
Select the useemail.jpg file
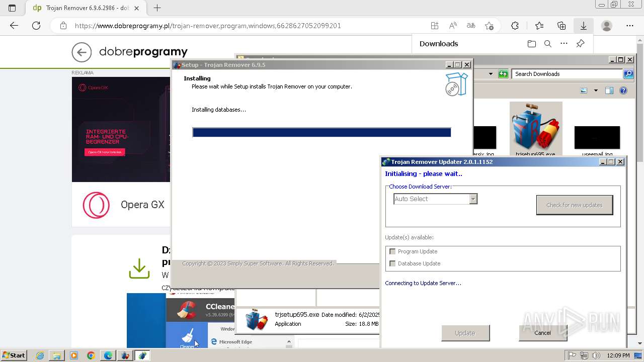coord(597,141)
